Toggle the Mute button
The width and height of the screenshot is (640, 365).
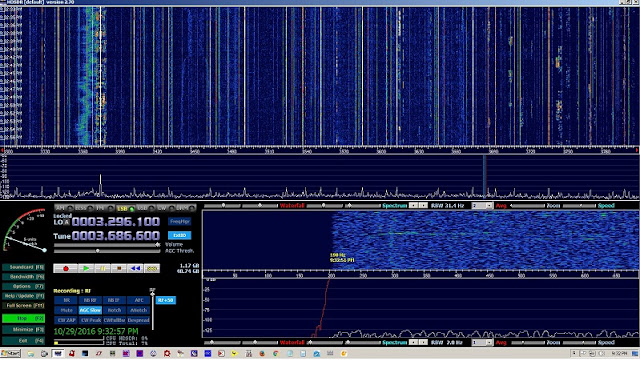click(x=66, y=310)
